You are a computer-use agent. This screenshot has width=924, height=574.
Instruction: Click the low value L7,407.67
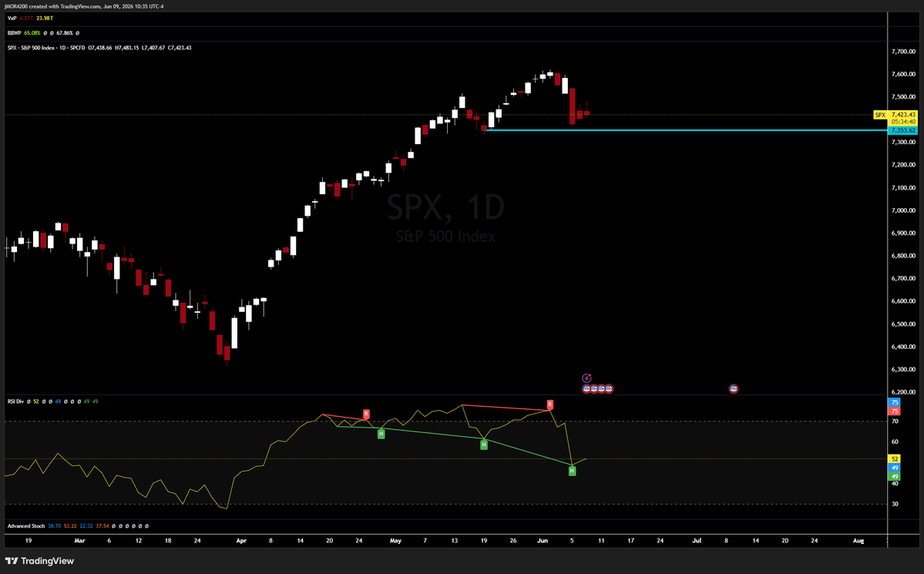click(153, 48)
